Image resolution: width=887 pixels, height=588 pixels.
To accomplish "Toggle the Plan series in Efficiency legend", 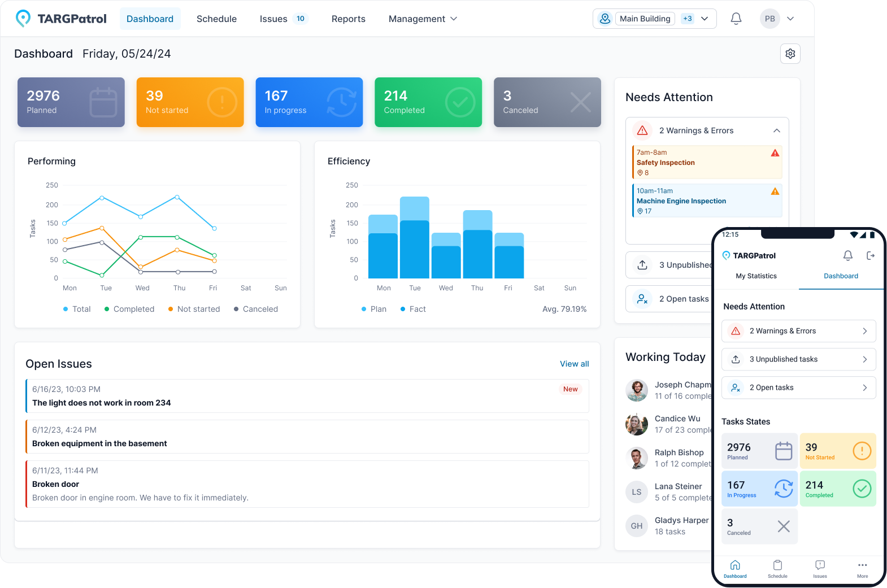I will tap(374, 309).
